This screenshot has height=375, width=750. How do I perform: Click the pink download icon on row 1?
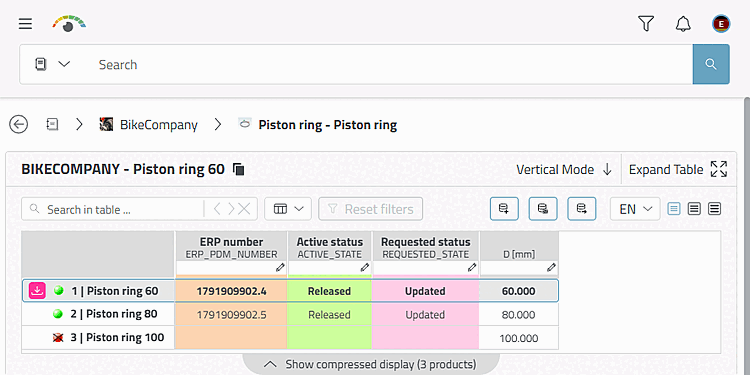(37, 290)
